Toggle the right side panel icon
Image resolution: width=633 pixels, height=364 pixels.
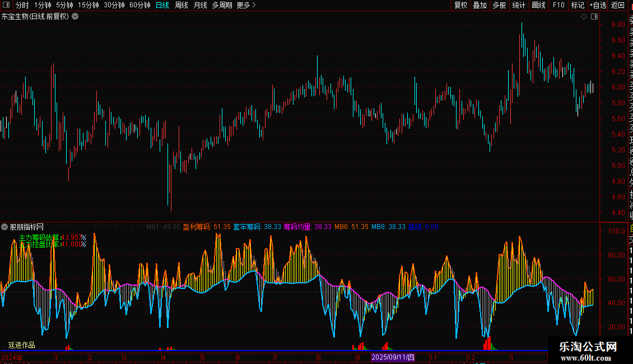tap(594, 17)
